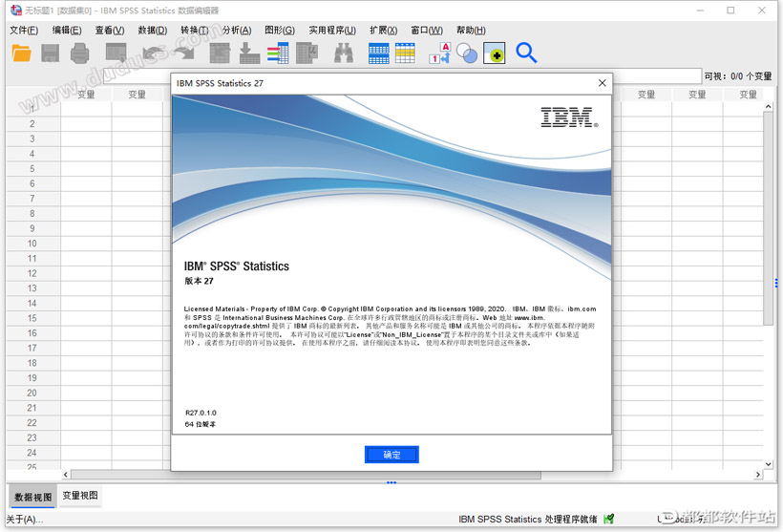Click the green plus toolbar icon
783x532 pixels.
point(495,53)
